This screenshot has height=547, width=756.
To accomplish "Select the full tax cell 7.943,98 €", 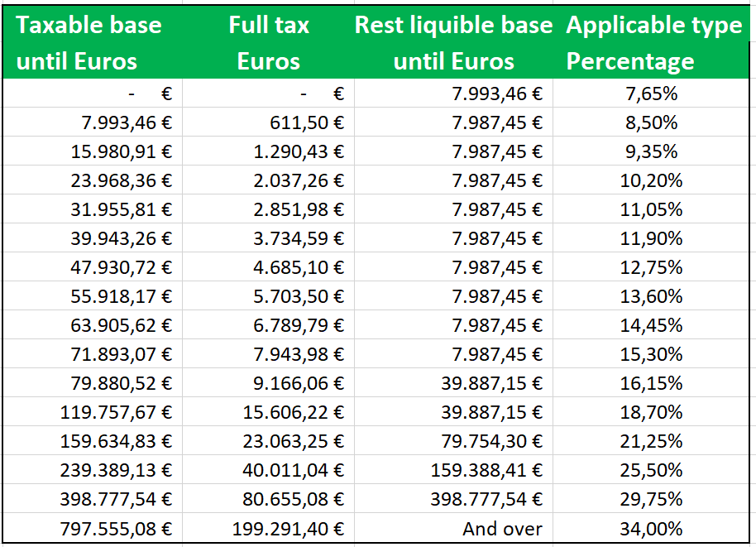I will 269,354.
